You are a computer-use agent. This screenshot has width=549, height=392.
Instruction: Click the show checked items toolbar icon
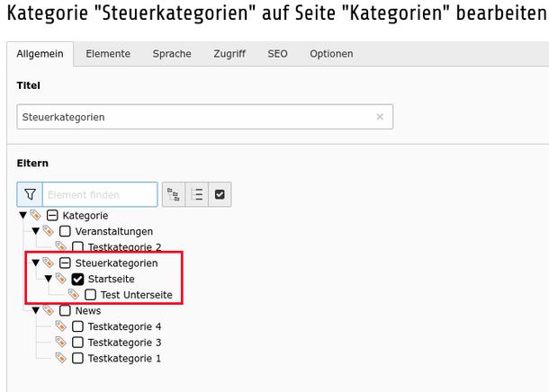(x=220, y=194)
